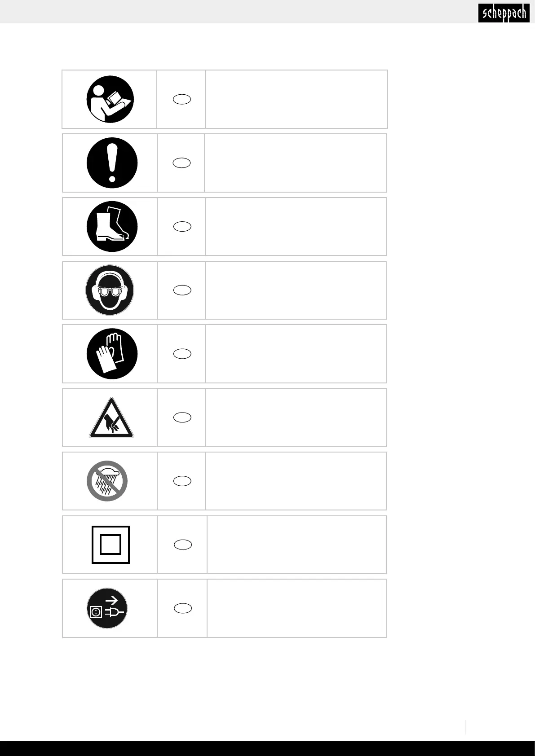535x756 pixels.
Task: Select the empty description box for double insulation
Action: point(296,545)
